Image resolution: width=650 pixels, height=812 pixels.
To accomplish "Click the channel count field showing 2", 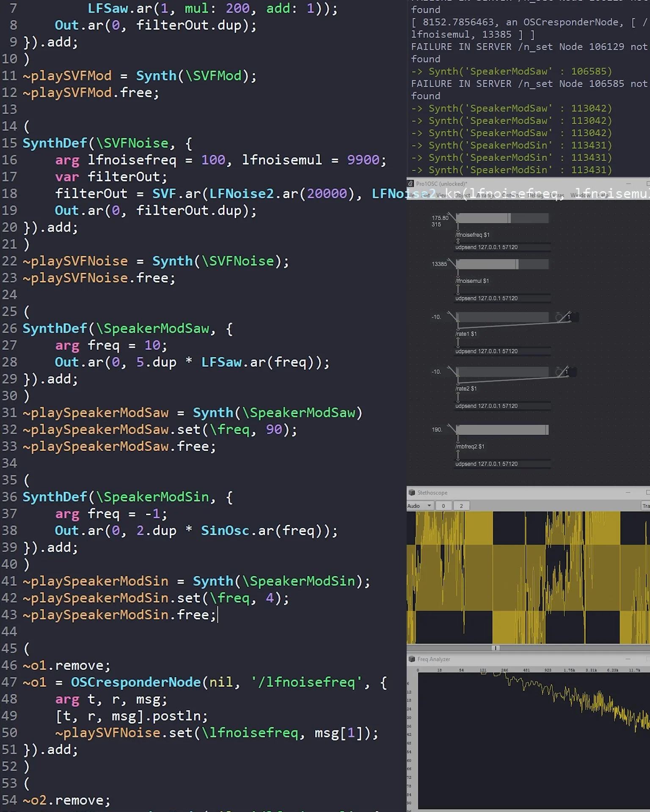I will coord(461,506).
